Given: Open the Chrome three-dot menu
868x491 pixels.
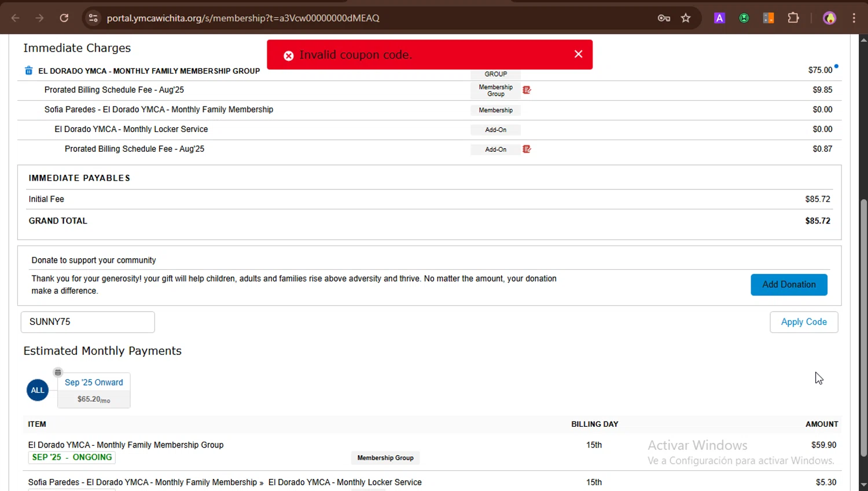Looking at the screenshot, I should [x=854, y=18].
